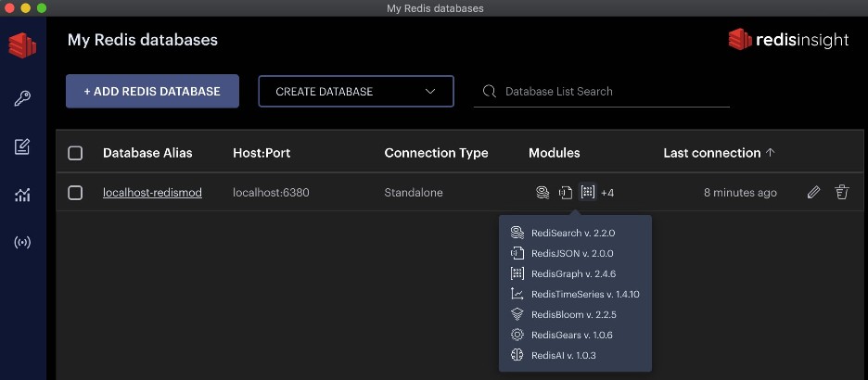Click the RedisBloom icon in the tooltip list
Screen dimensions: 868x380
[517, 314]
